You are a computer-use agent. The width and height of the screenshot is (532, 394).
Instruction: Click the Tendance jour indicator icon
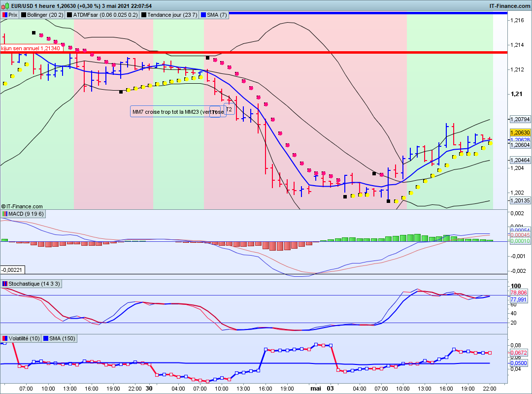pyautogui.click(x=144, y=15)
